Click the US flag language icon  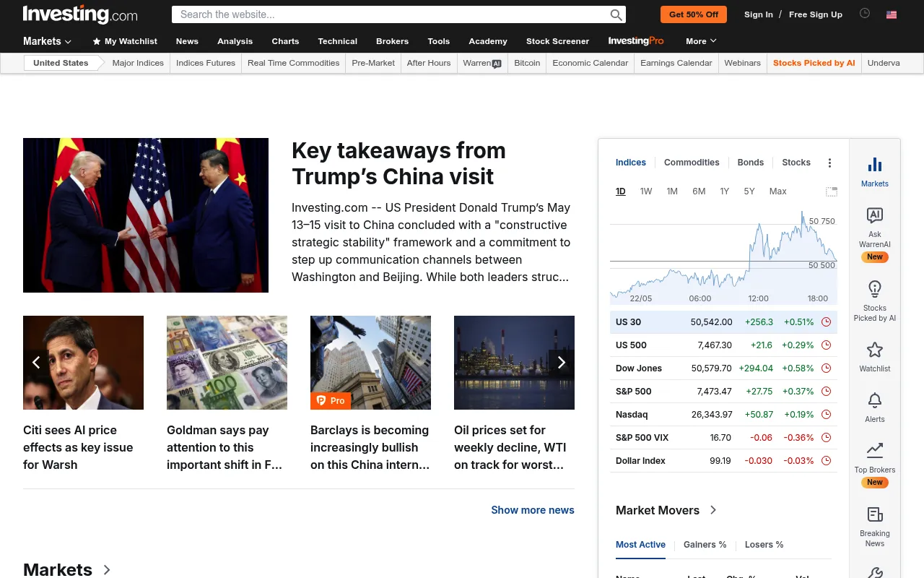(x=892, y=14)
